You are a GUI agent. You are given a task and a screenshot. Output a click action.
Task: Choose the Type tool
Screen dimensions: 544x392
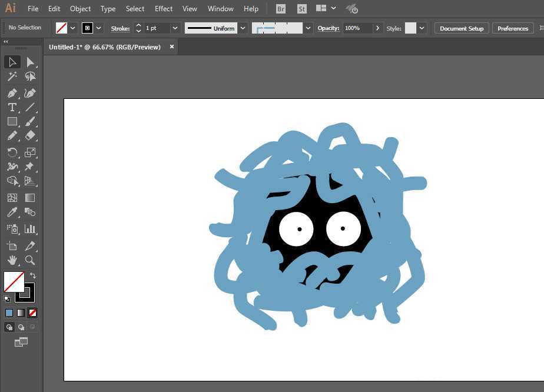tap(12, 107)
